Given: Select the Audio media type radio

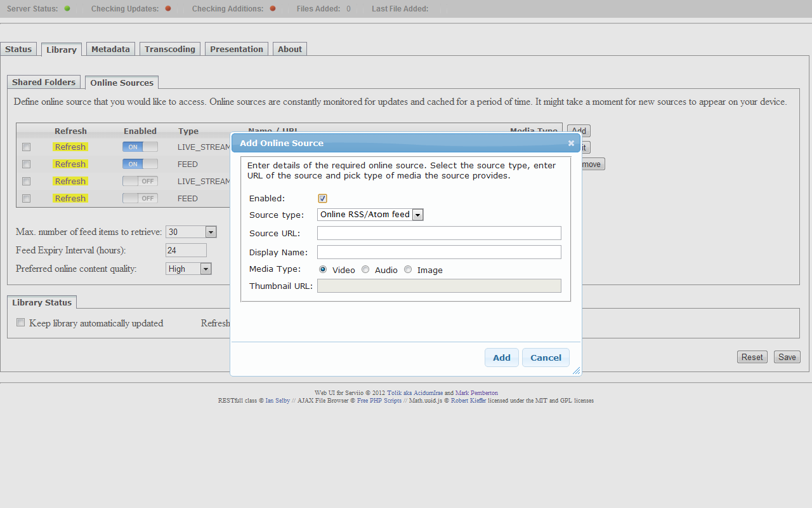Looking at the screenshot, I should (365, 270).
